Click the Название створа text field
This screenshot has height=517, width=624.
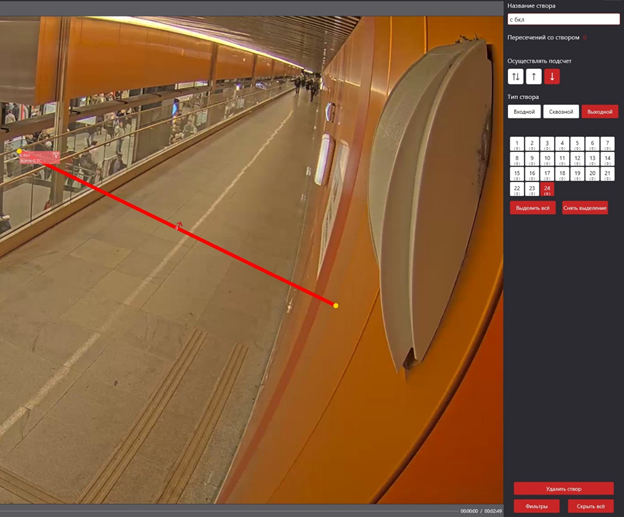[x=563, y=19]
